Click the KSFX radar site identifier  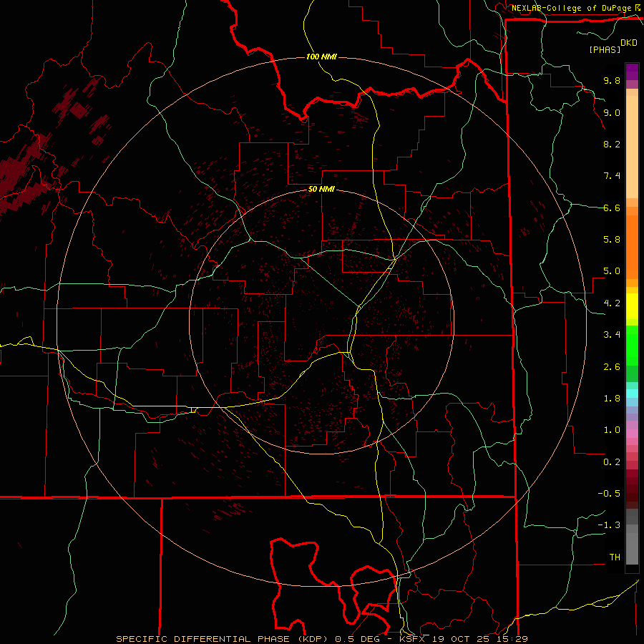412,639
